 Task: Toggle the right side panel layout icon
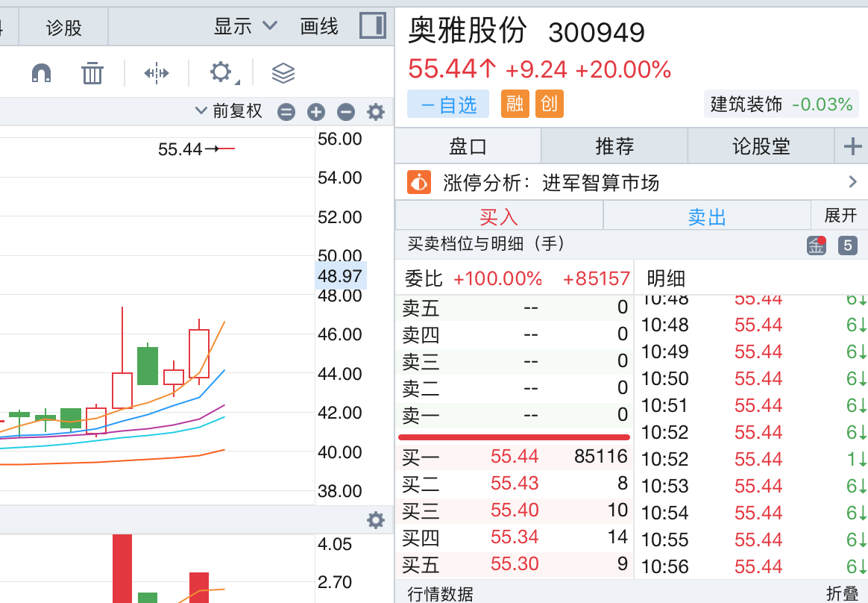[372, 26]
